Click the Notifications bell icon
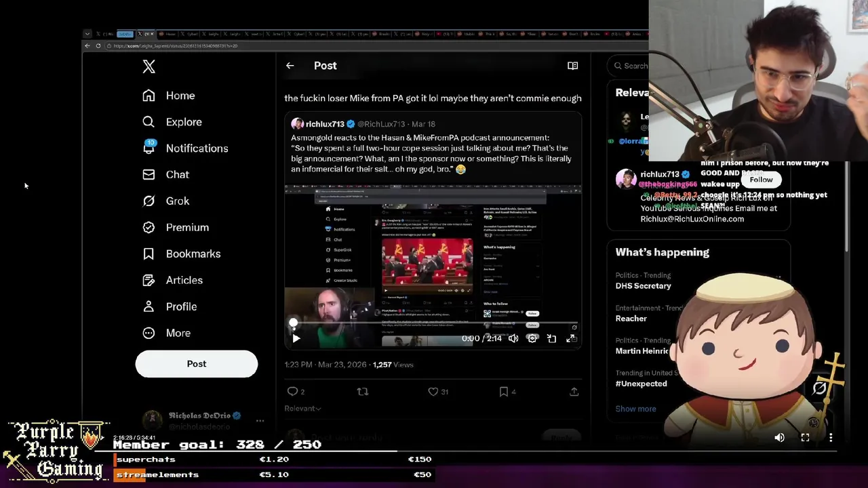This screenshot has width=868, height=488. (149, 148)
